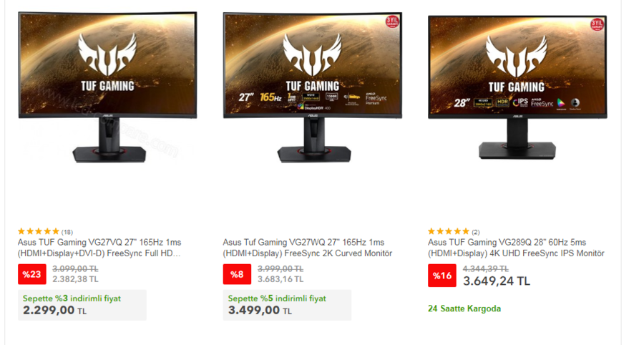Viewport: 644px width, 345px height.
Task: Open the VG289Q 4K monitor image
Action: [x=517, y=87]
